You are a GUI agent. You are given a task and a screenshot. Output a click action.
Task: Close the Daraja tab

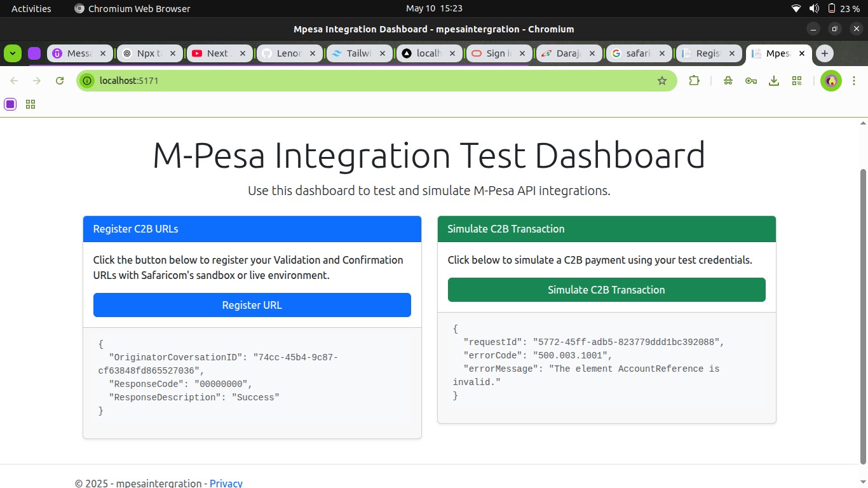pyautogui.click(x=592, y=53)
